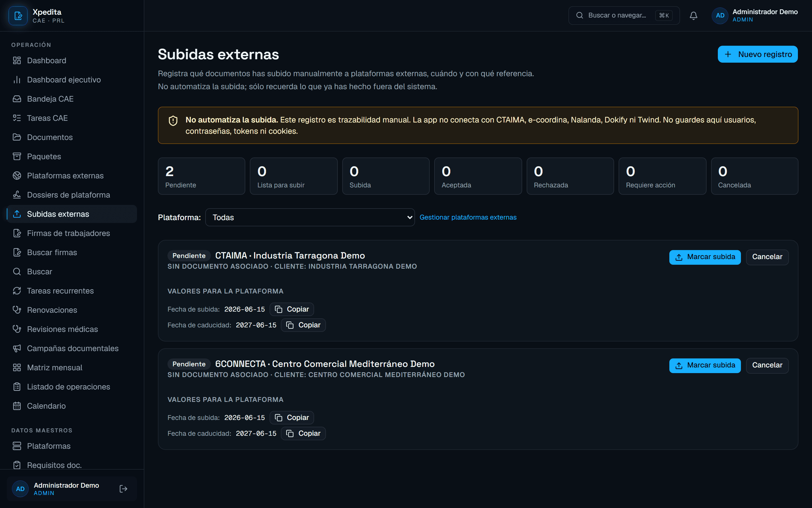Click the Paquetes archive icon
Image resolution: width=812 pixels, height=508 pixels.
(17, 156)
